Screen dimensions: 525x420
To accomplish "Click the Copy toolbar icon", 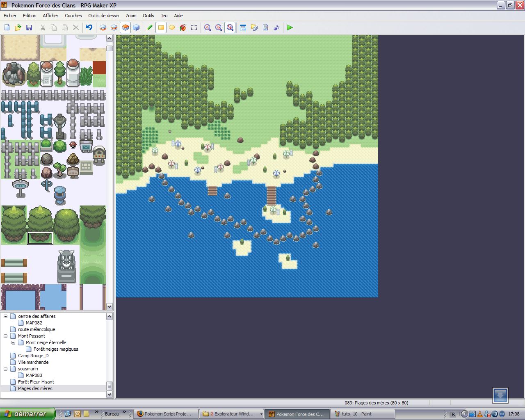I will click(x=54, y=27).
